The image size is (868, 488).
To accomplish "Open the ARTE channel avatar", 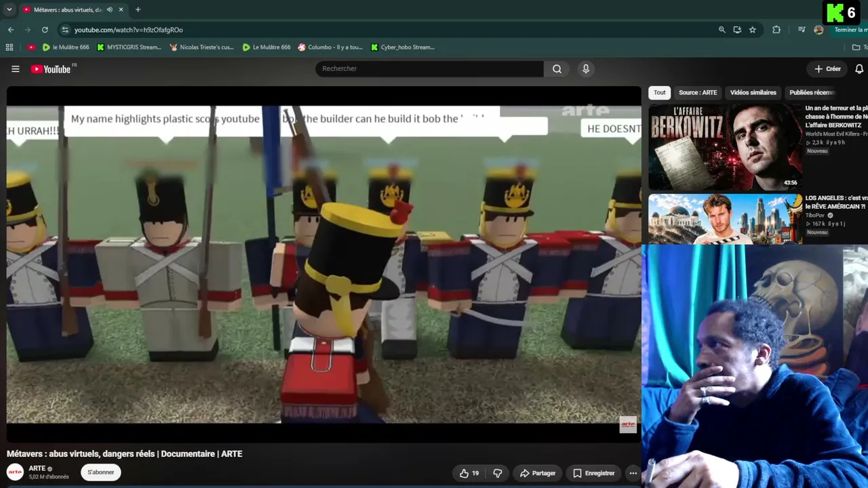I will click(x=15, y=472).
